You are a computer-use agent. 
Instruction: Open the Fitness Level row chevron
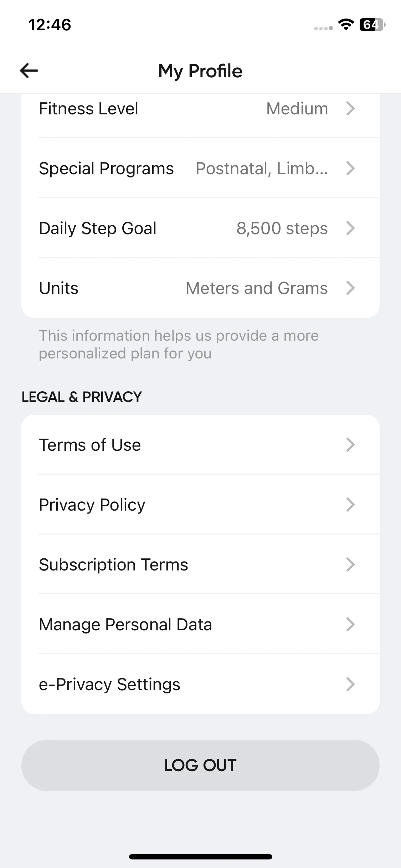click(350, 108)
